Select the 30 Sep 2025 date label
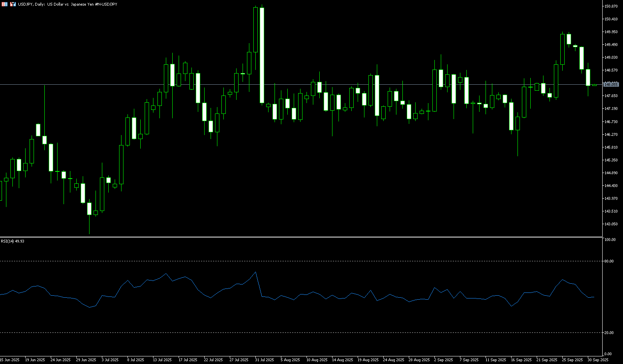The width and height of the screenshot is (623, 364). tap(597, 360)
